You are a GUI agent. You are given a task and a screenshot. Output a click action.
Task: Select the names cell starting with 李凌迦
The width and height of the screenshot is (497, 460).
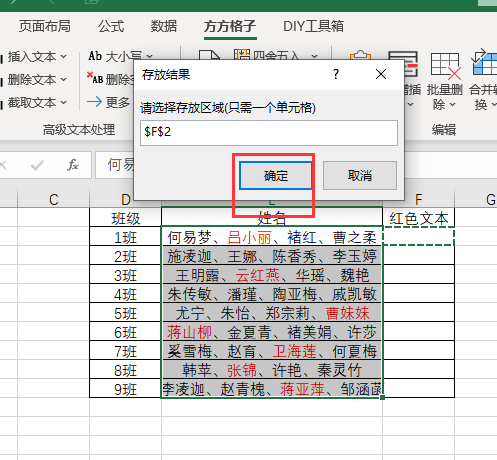click(272, 389)
